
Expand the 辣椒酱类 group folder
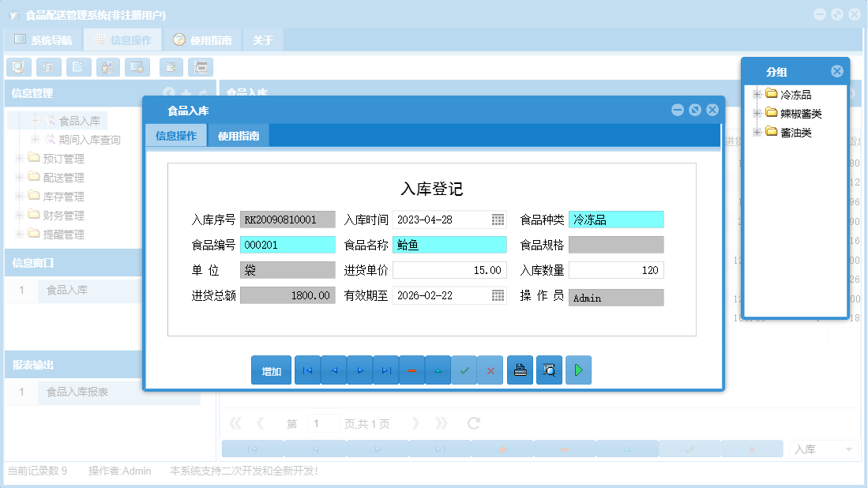pyautogui.click(x=756, y=113)
